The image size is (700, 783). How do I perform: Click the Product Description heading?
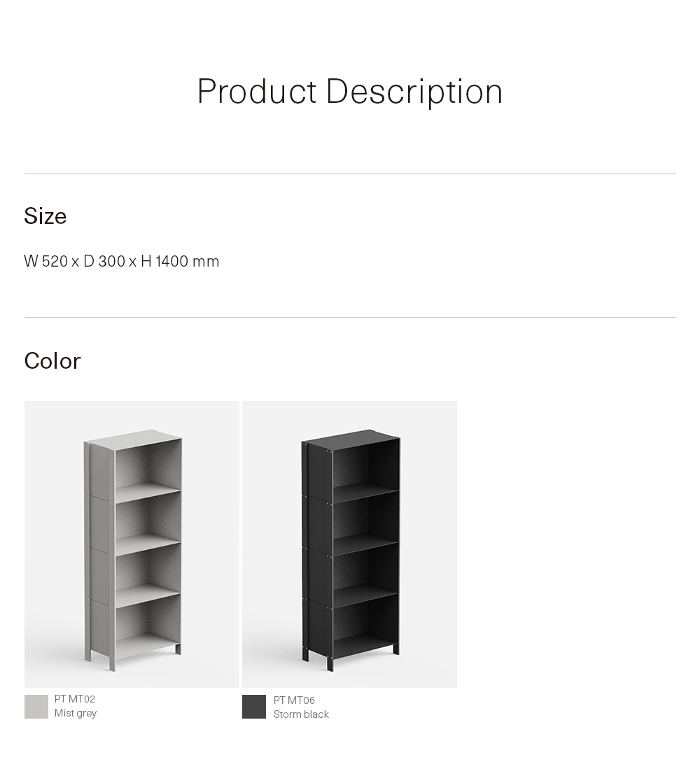tap(350, 92)
